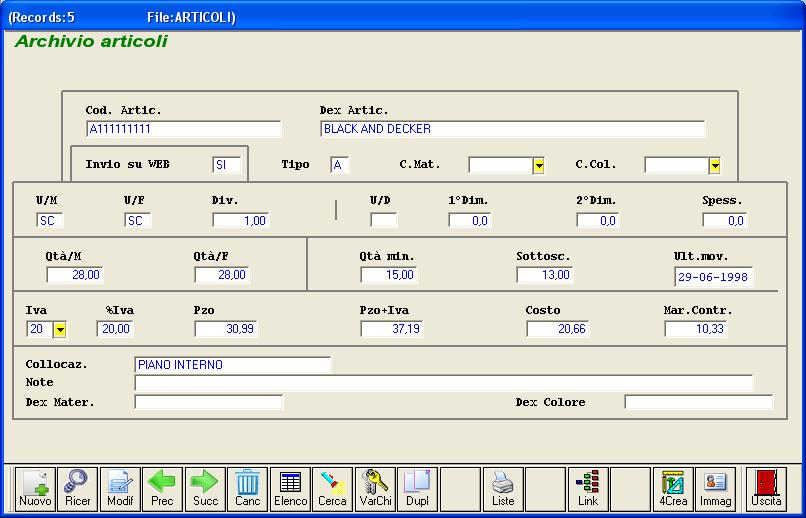
Task: Click the Costo field 20,66
Action: pyautogui.click(x=558, y=329)
